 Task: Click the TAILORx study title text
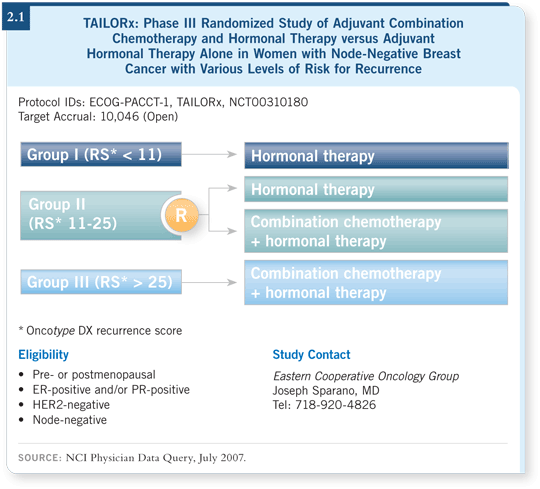[273, 46]
